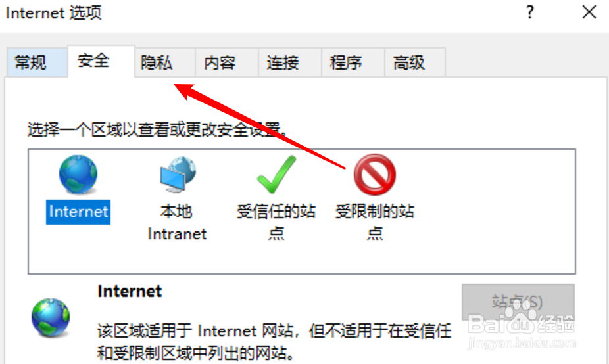
Task: Select the 本地 Intranet computer icon
Action: pyautogui.click(x=178, y=175)
